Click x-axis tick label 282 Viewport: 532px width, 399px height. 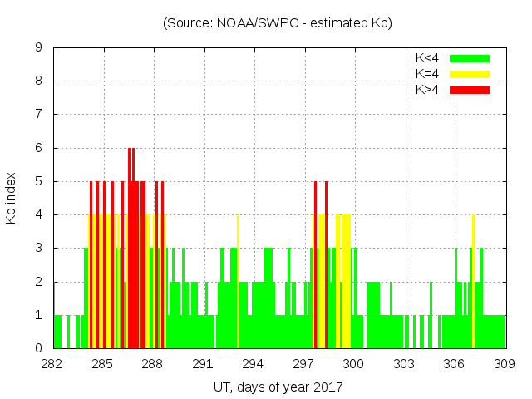click(x=52, y=364)
